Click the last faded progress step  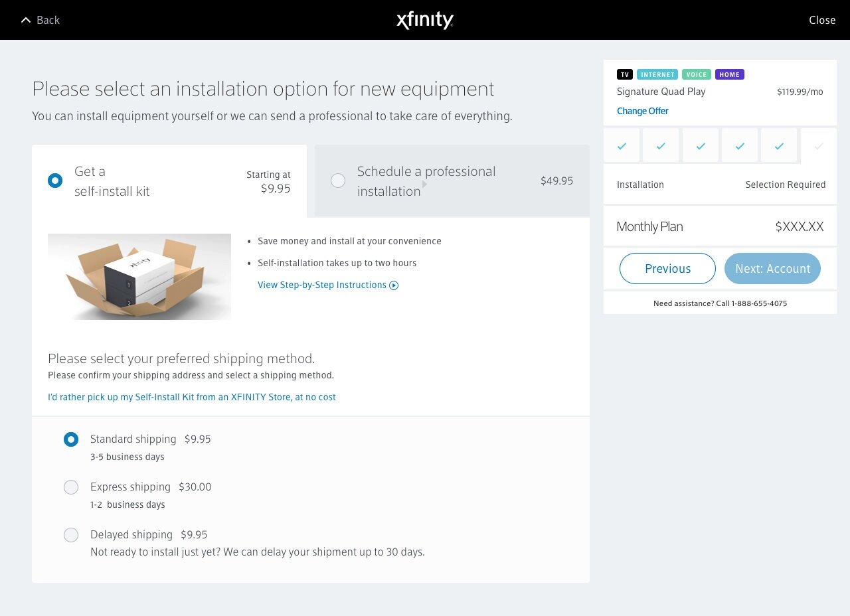819,147
